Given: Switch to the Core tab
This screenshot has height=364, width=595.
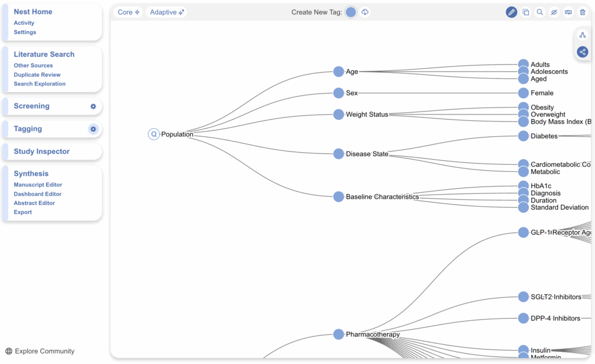Looking at the screenshot, I should pos(128,12).
